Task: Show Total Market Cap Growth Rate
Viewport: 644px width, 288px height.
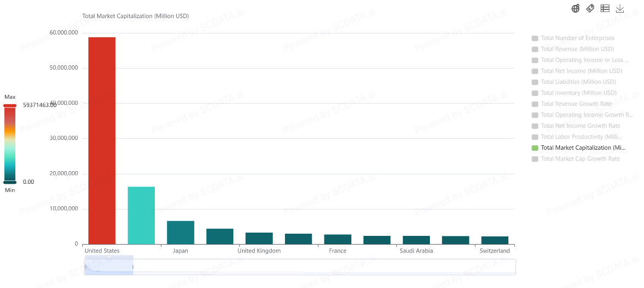Action: click(x=580, y=159)
